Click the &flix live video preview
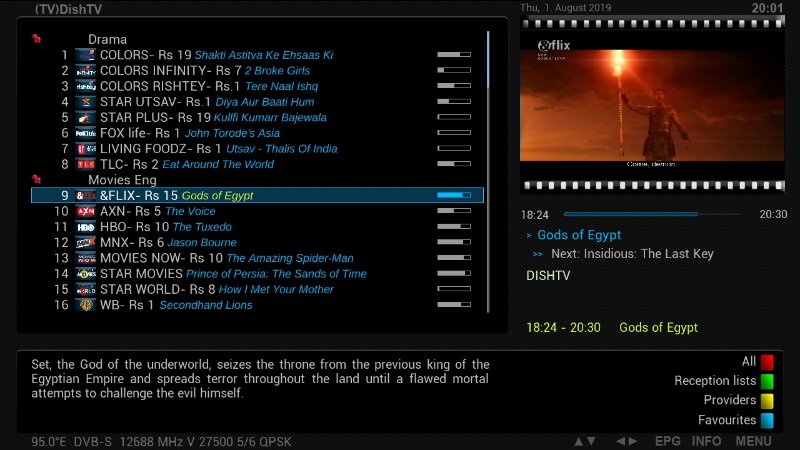800x450 pixels. coord(652,105)
